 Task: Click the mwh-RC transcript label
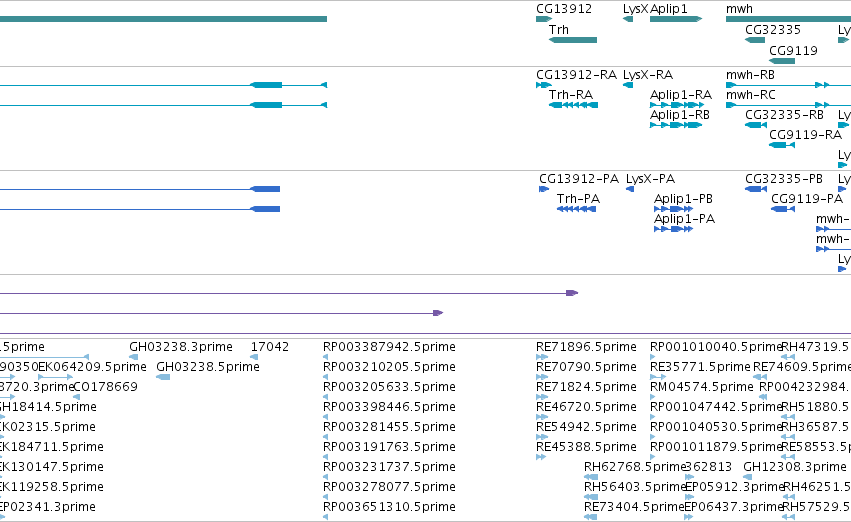(x=751, y=95)
